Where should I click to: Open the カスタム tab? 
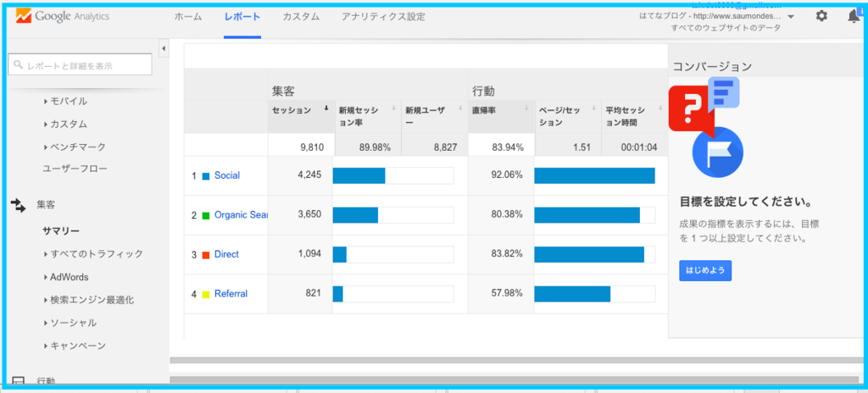tap(301, 17)
